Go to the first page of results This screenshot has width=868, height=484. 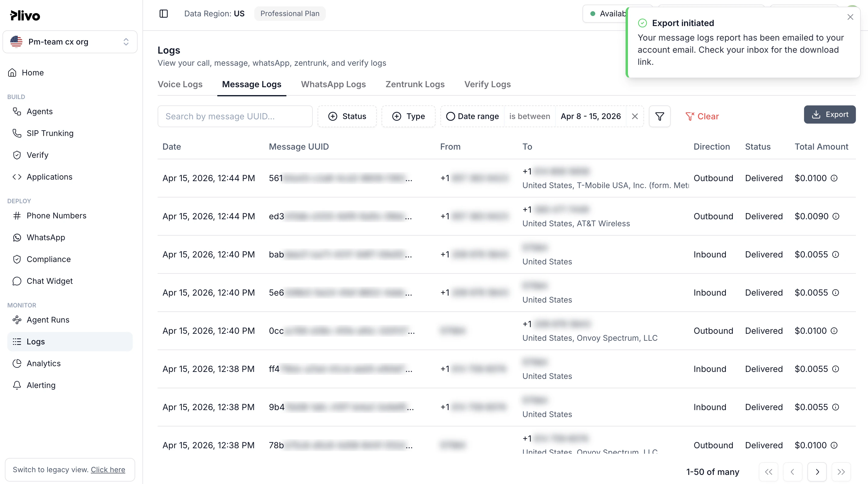point(768,472)
